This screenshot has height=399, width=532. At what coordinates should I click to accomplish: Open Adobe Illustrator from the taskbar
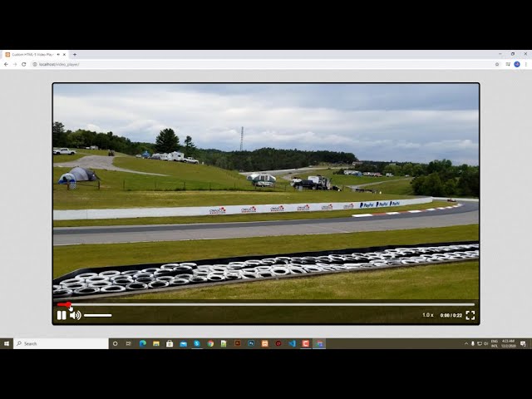pos(238,343)
